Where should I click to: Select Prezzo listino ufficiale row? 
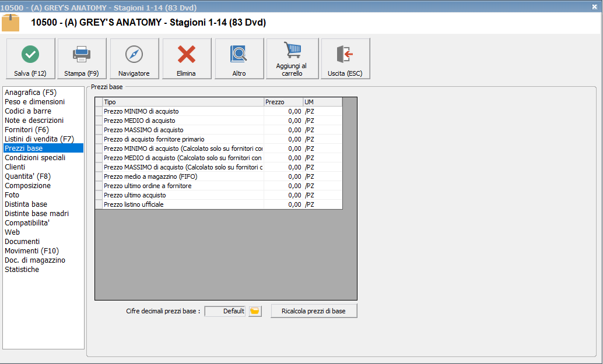point(219,204)
